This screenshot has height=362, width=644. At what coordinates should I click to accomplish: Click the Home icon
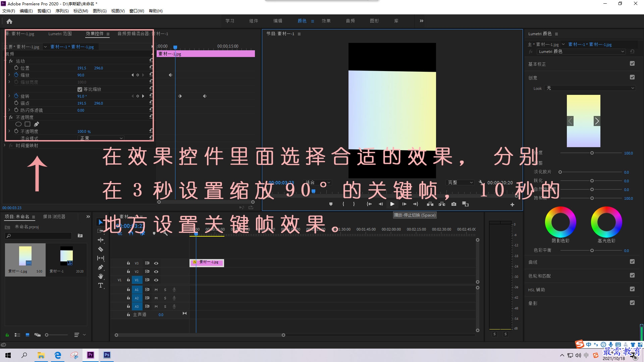(9, 21)
